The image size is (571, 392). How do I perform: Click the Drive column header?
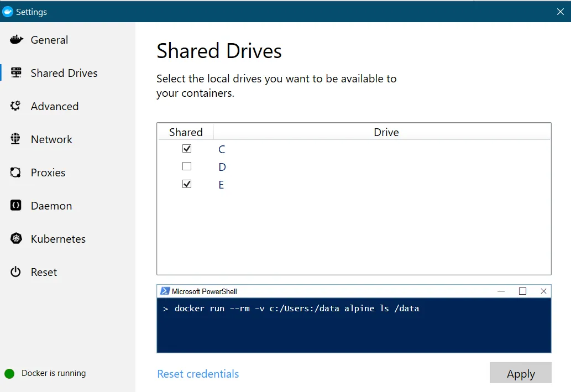tap(386, 132)
